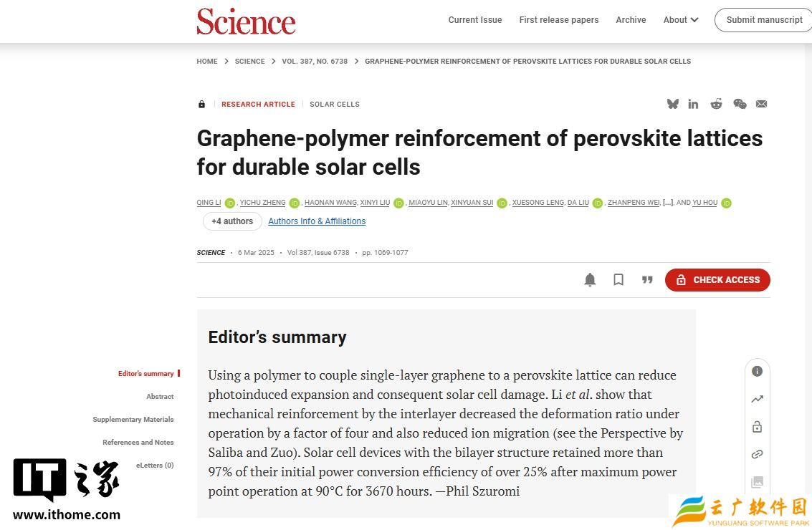
Task: Click the Science logo
Action: [x=246, y=21]
